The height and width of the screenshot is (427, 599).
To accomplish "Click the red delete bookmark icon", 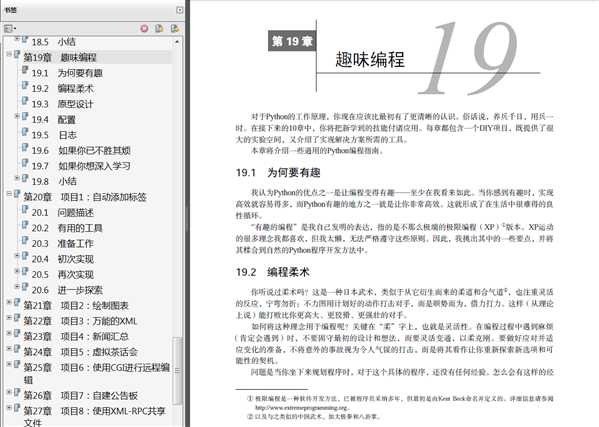I will [144, 28].
